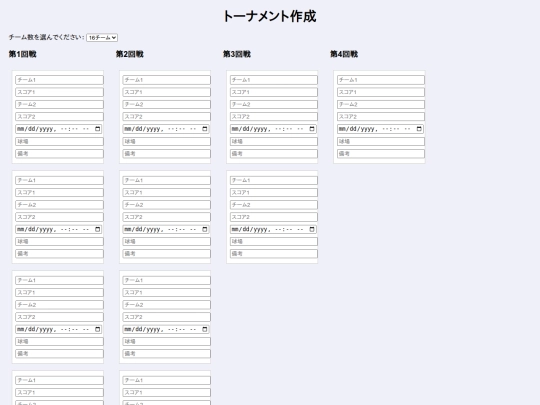Focus 備考 field in 第3回戦 first match
Image resolution: width=540 pixels, height=405 pixels.
274,154
